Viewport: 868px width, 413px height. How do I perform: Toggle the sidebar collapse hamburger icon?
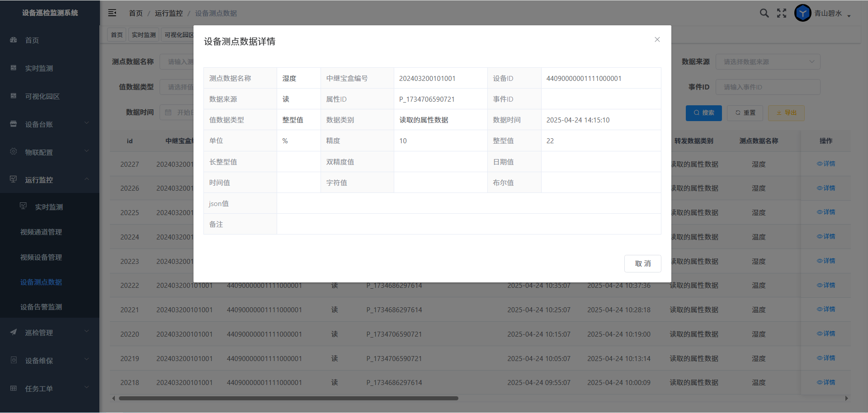tap(112, 13)
